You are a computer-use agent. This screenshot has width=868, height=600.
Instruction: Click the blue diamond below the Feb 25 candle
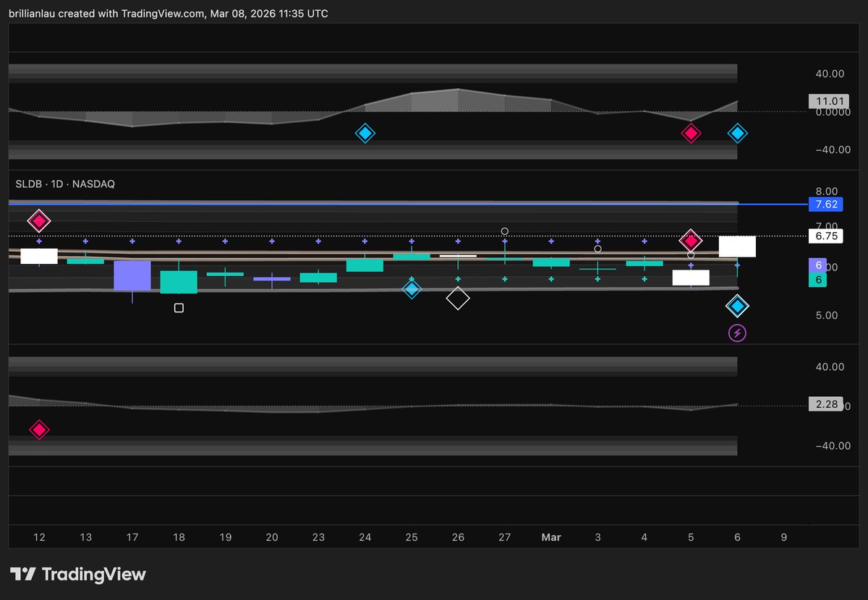[x=412, y=289]
